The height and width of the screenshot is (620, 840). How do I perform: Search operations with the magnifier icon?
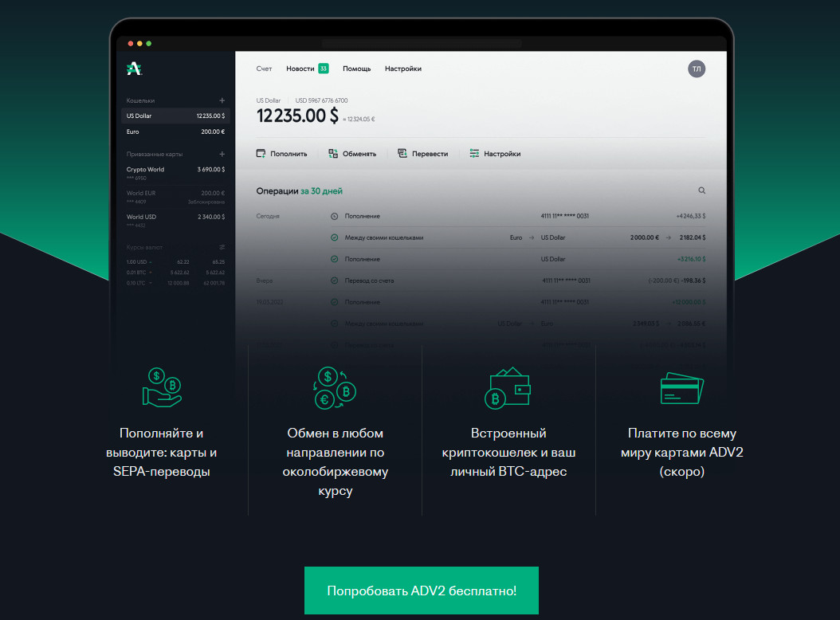point(702,191)
